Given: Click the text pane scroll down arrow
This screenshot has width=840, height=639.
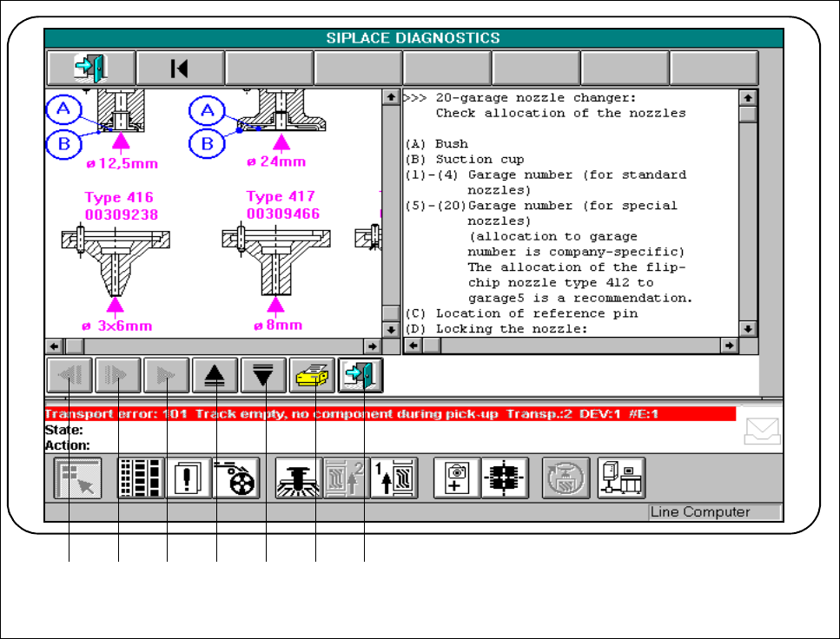Looking at the screenshot, I should 748,328.
